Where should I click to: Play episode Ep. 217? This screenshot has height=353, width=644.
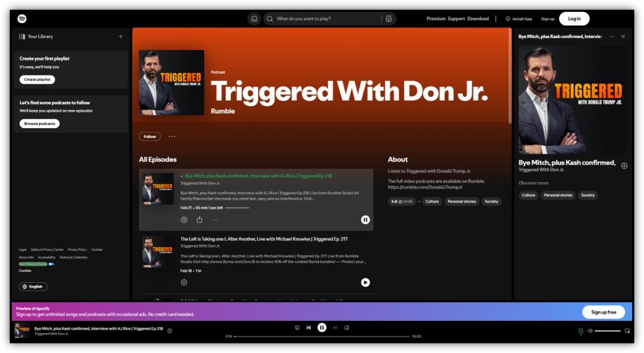[x=365, y=282]
